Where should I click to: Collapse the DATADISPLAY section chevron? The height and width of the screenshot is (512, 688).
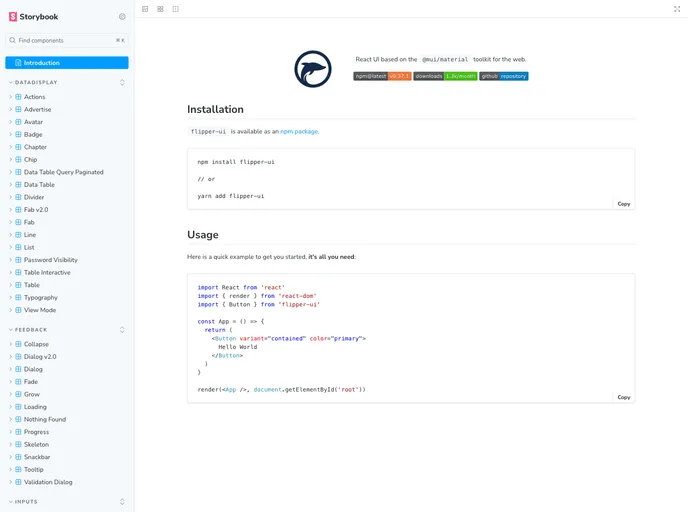[11, 82]
